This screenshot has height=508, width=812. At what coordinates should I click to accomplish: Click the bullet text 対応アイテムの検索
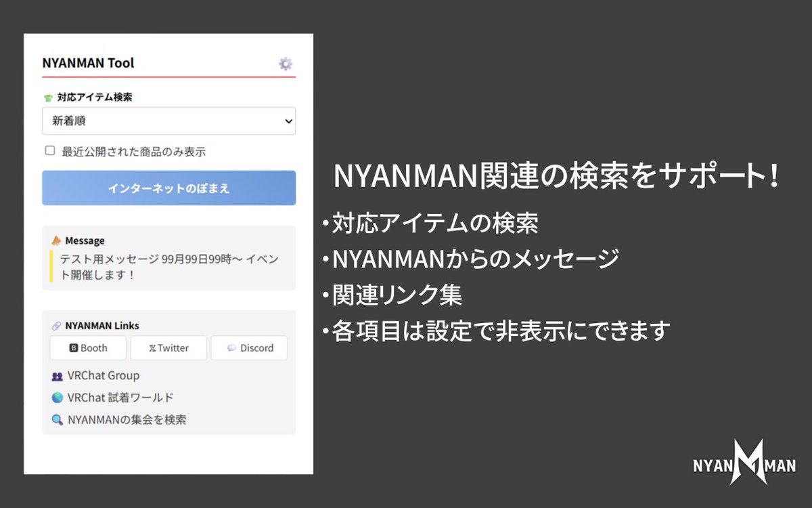434,224
